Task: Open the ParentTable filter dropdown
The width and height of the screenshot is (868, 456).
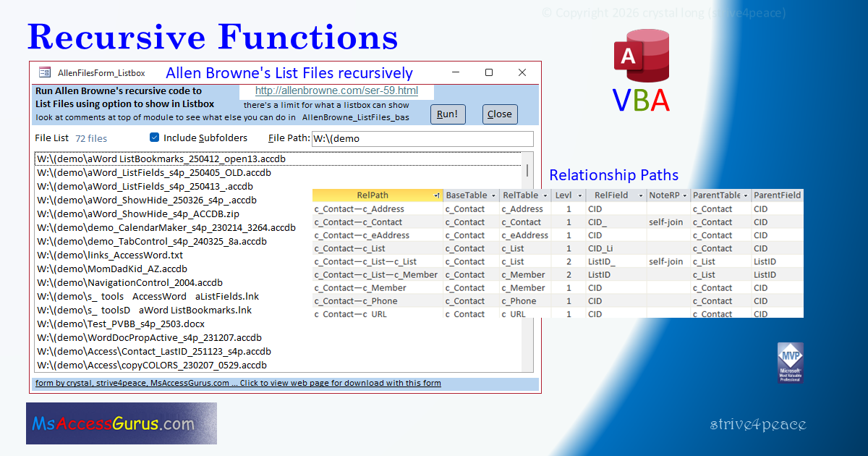Action: 746,195
